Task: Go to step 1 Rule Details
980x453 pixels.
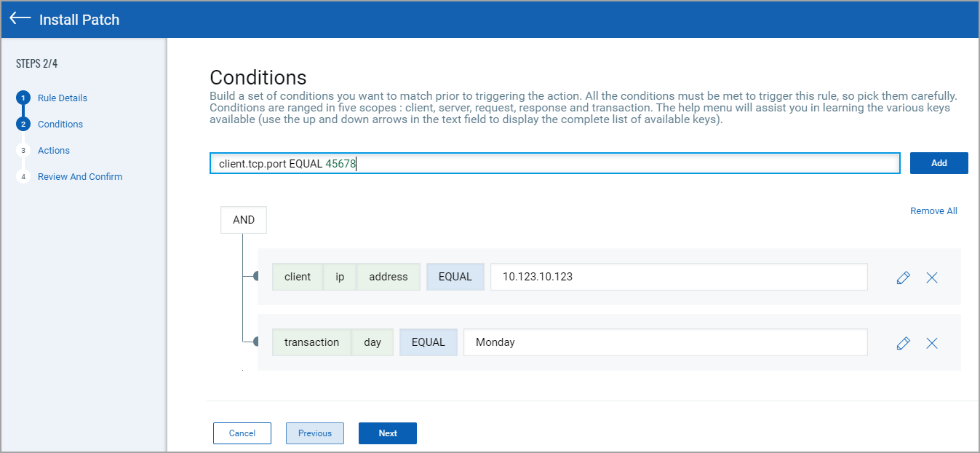Action: pyautogui.click(x=63, y=98)
